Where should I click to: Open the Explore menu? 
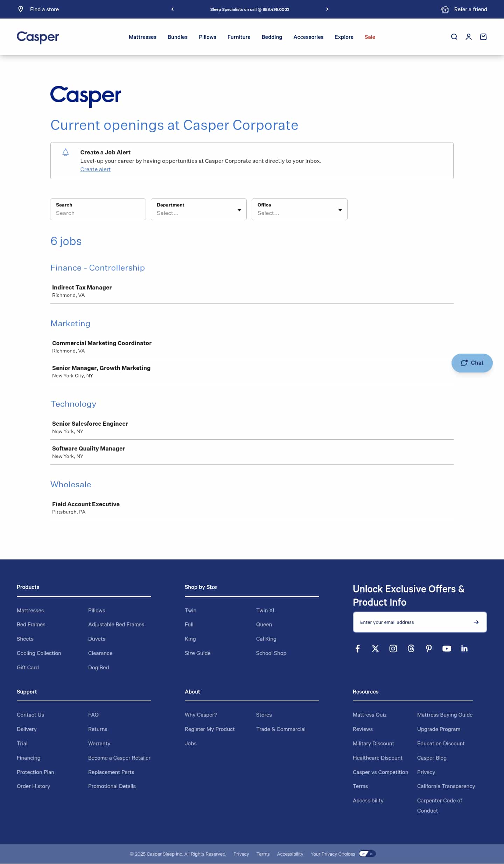344,37
